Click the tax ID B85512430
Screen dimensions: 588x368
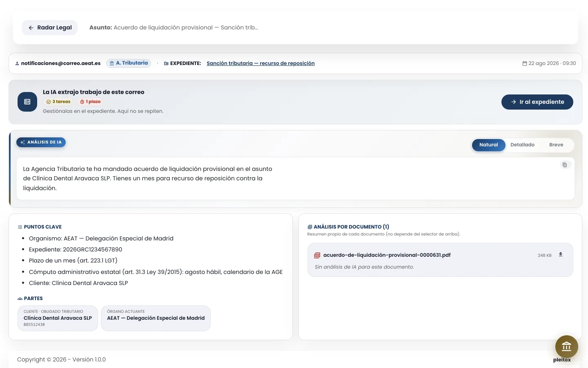[x=34, y=325]
